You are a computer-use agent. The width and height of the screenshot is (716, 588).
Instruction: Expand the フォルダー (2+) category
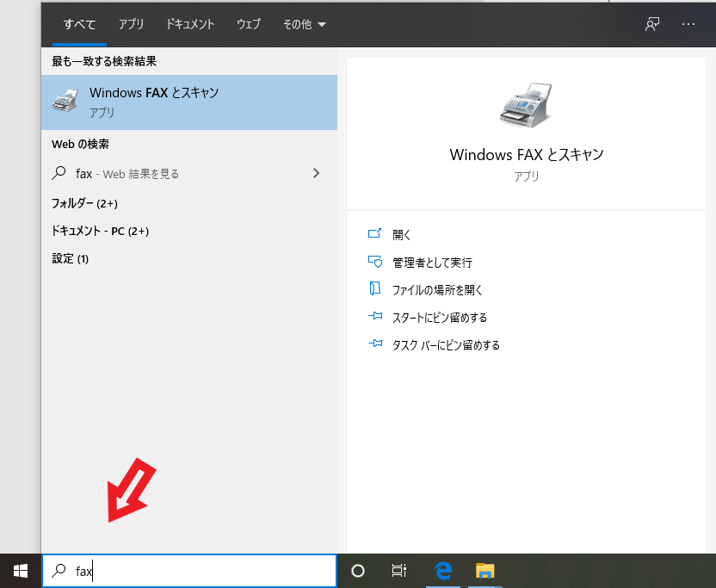coord(84,203)
